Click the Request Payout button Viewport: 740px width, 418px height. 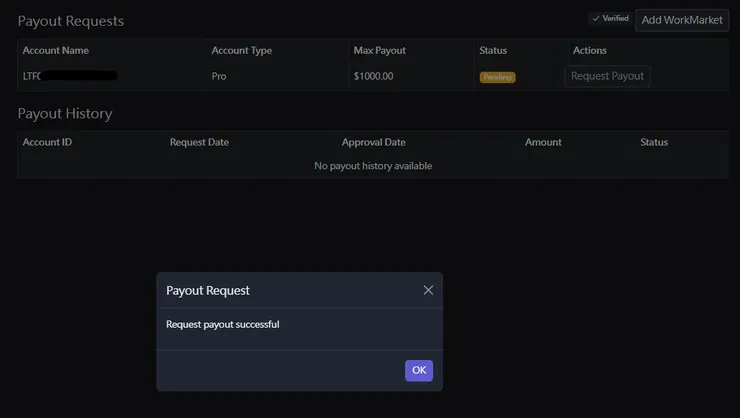pos(607,76)
